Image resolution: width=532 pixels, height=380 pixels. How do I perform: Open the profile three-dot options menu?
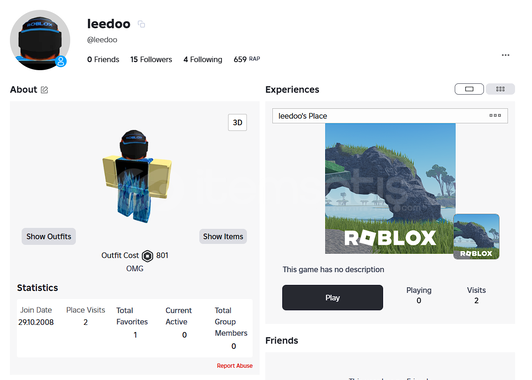[505, 55]
